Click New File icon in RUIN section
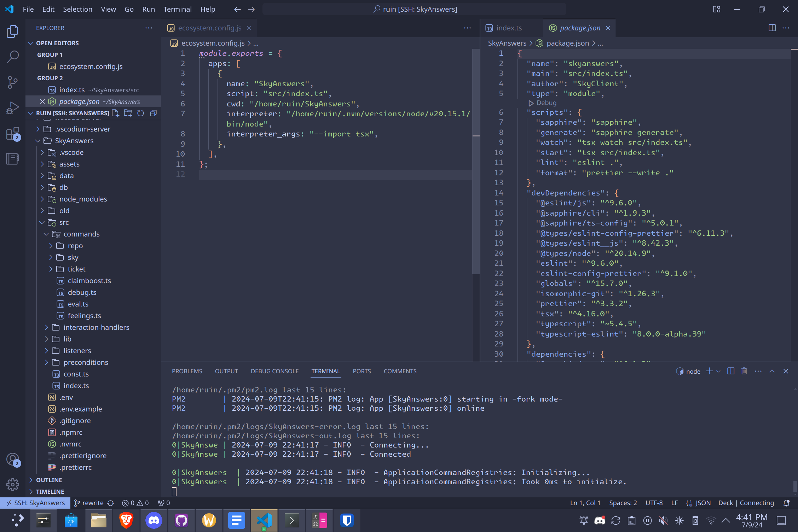 click(x=115, y=113)
